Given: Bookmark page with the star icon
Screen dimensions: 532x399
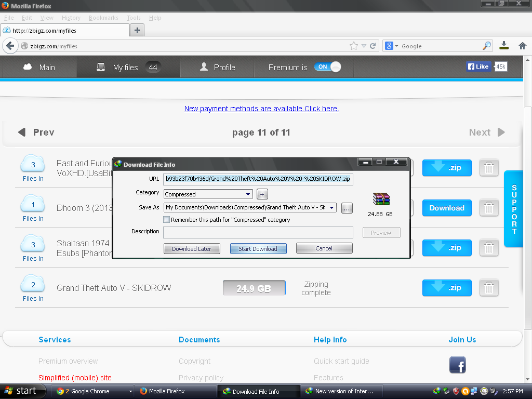Looking at the screenshot, I should [x=353, y=46].
